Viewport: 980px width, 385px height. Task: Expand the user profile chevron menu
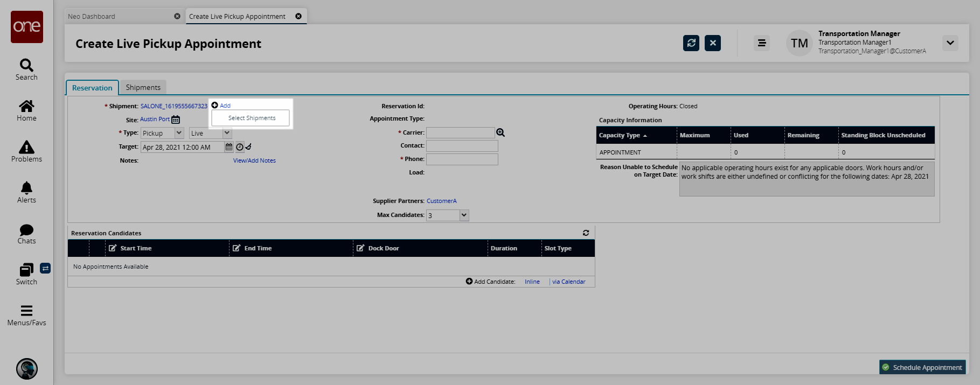[x=950, y=43]
